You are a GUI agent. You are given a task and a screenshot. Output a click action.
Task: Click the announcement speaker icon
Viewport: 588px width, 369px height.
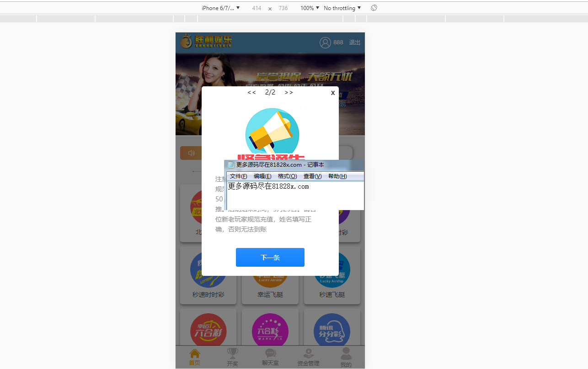pos(191,153)
